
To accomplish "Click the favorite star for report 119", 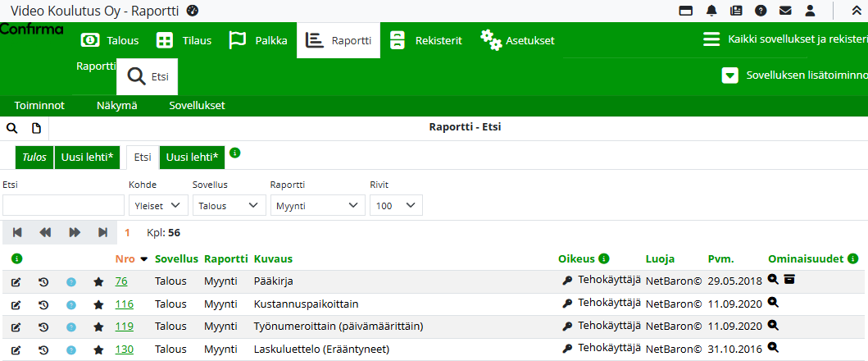I will [x=98, y=327].
